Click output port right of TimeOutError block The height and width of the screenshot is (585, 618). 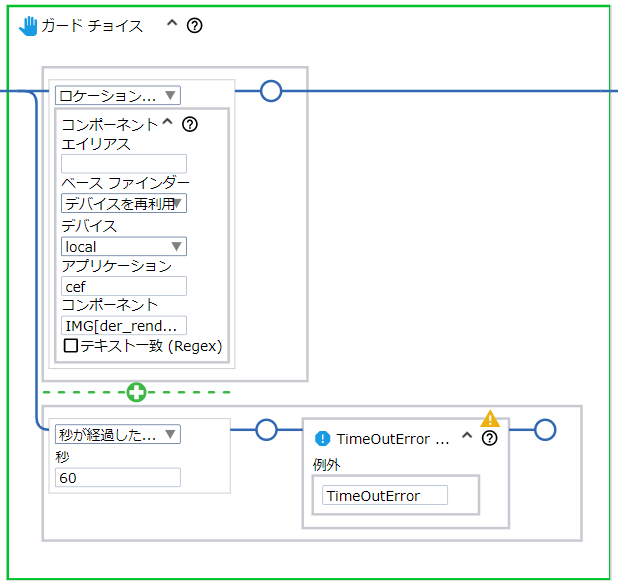coord(544,430)
